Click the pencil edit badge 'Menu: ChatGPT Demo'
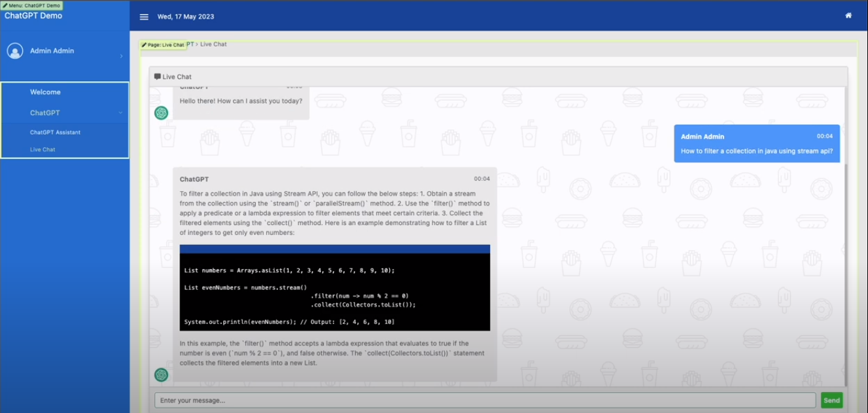 click(31, 5)
